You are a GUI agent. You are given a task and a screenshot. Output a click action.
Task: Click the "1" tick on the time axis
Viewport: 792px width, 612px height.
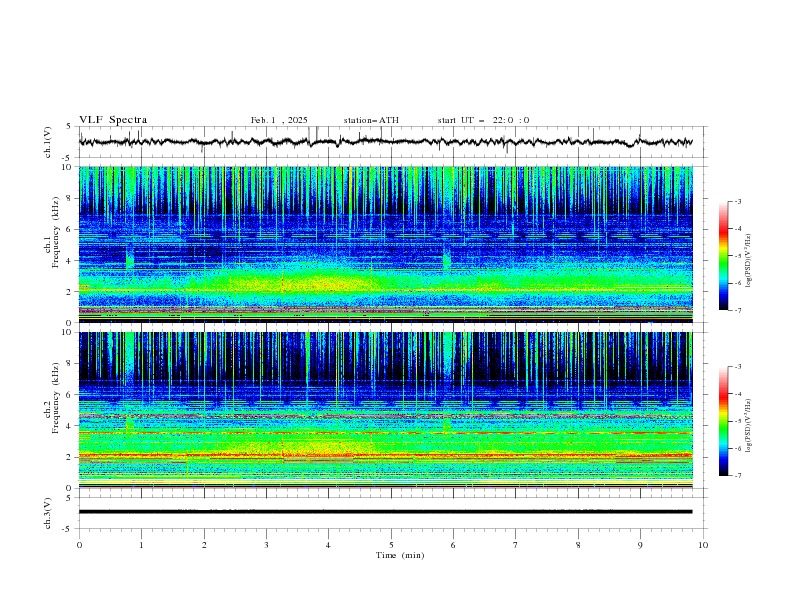(x=142, y=545)
